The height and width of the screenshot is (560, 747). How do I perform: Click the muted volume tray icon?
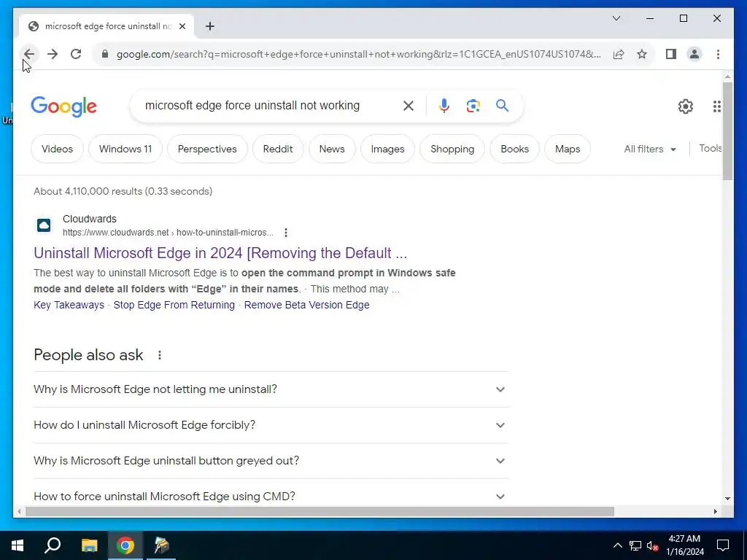tap(653, 545)
